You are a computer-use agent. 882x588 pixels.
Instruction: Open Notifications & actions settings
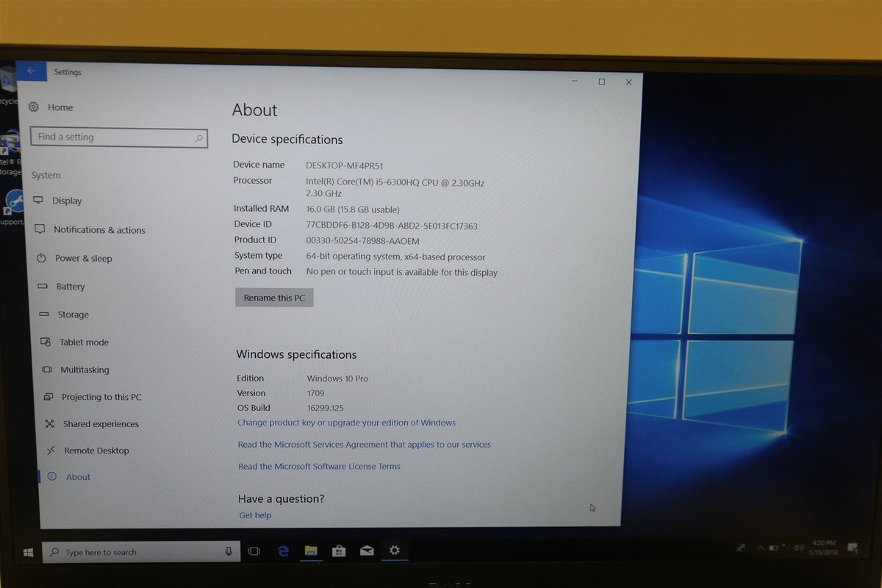(98, 229)
